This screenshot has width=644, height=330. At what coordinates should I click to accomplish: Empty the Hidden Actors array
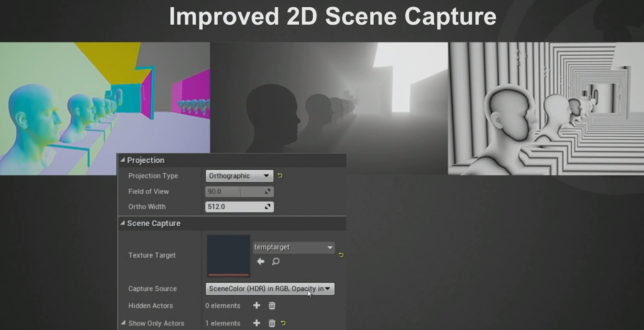(272, 305)
